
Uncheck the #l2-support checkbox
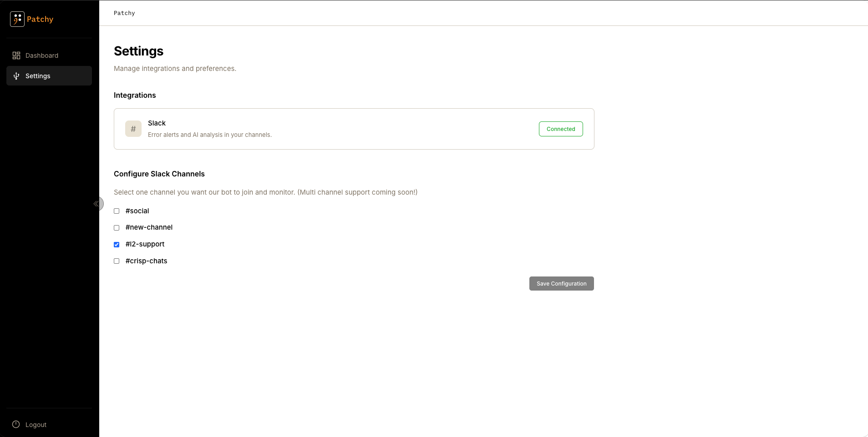pyautogui.click(x=117, y=245)
